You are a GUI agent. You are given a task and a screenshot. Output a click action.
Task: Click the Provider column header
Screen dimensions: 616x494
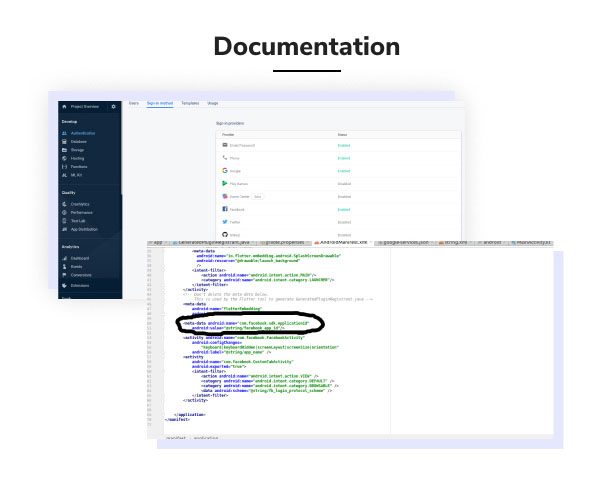228,134
